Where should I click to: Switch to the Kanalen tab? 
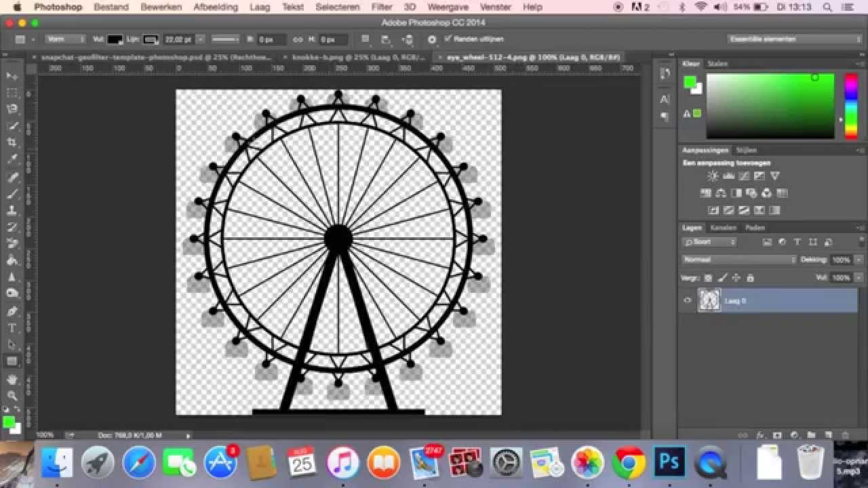(724, 228)
